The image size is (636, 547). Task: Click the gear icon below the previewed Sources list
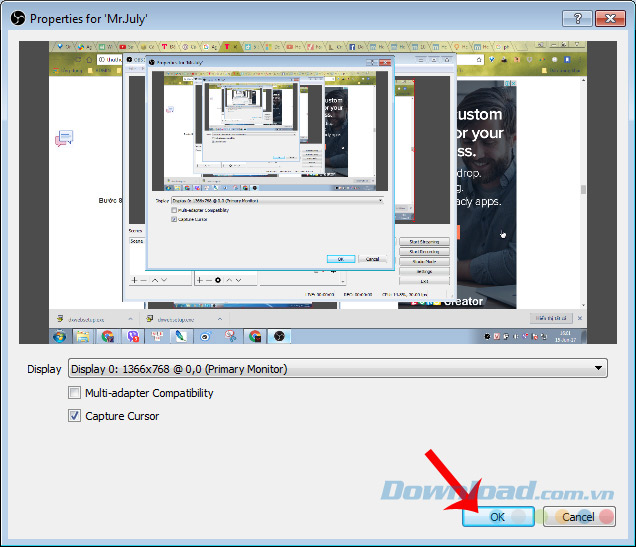[x=219, y=280]
